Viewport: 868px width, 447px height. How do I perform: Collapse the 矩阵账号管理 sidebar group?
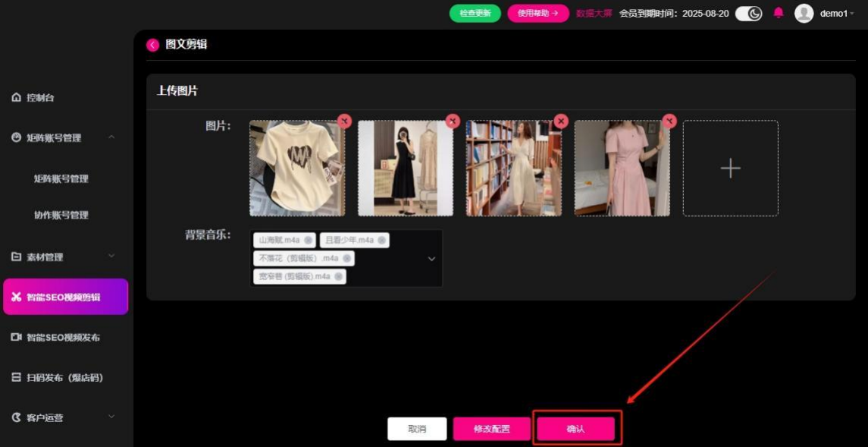111,137
